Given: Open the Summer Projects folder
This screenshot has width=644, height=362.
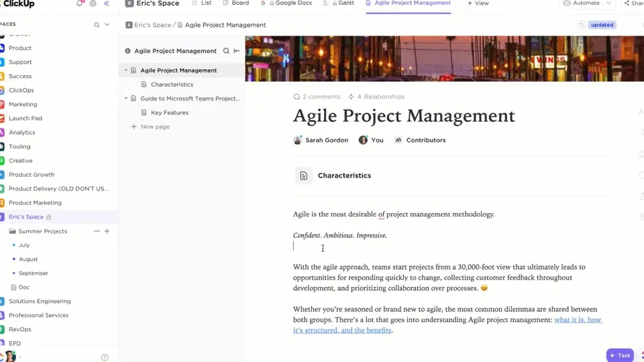Looking at the screenshot, I should click(x=42, y=231).
